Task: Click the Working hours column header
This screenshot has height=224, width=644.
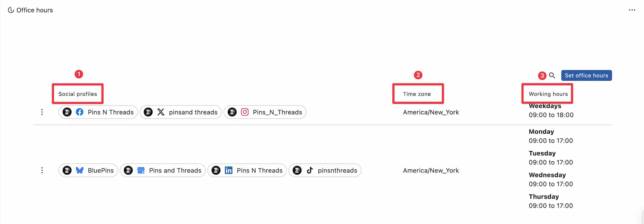Action: [548, 94]
